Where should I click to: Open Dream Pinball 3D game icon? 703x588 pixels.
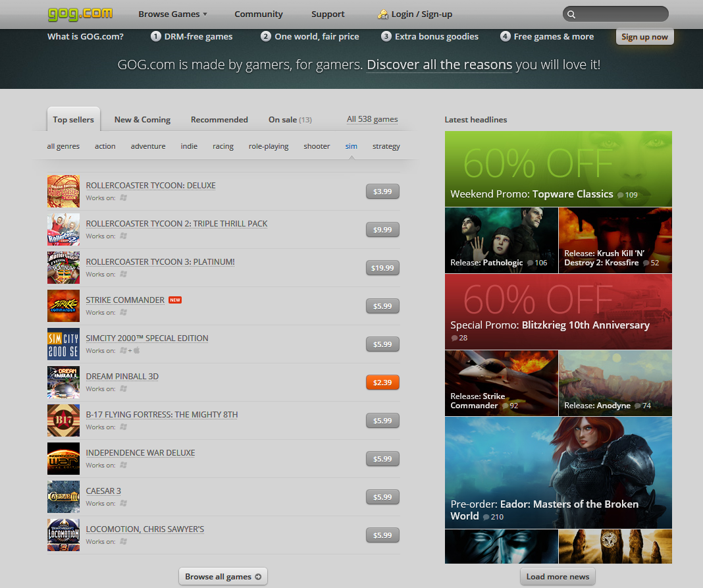click(x=63, y=382)
